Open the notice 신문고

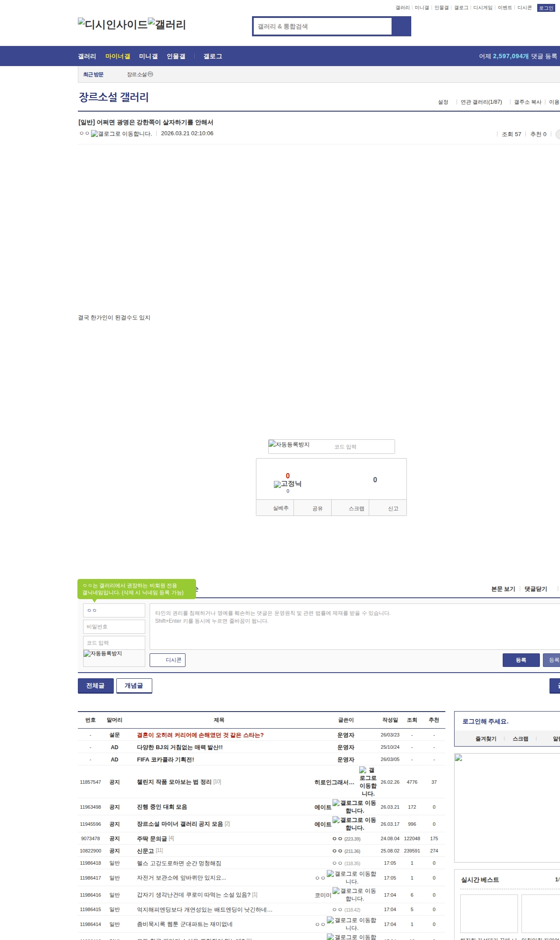145,851
